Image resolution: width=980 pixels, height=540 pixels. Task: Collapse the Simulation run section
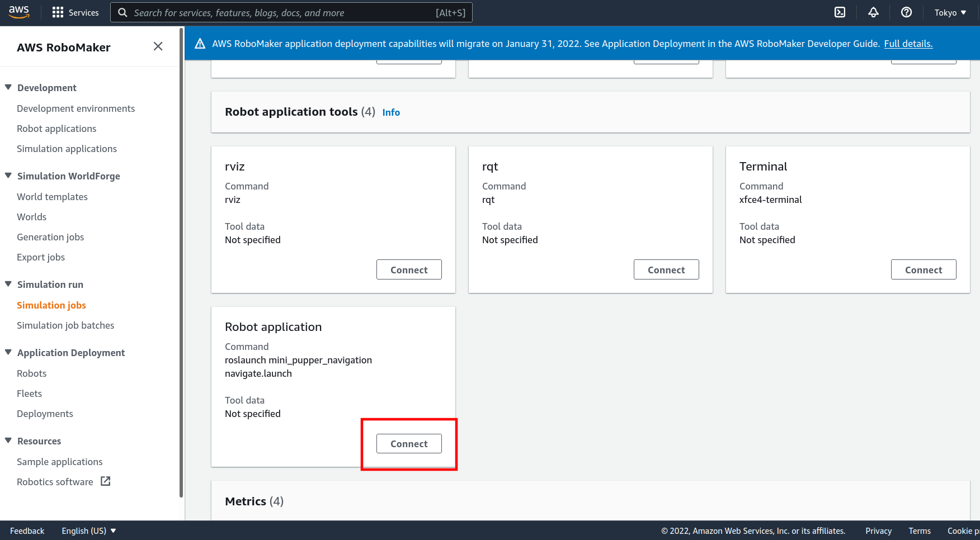pos(8,284)
